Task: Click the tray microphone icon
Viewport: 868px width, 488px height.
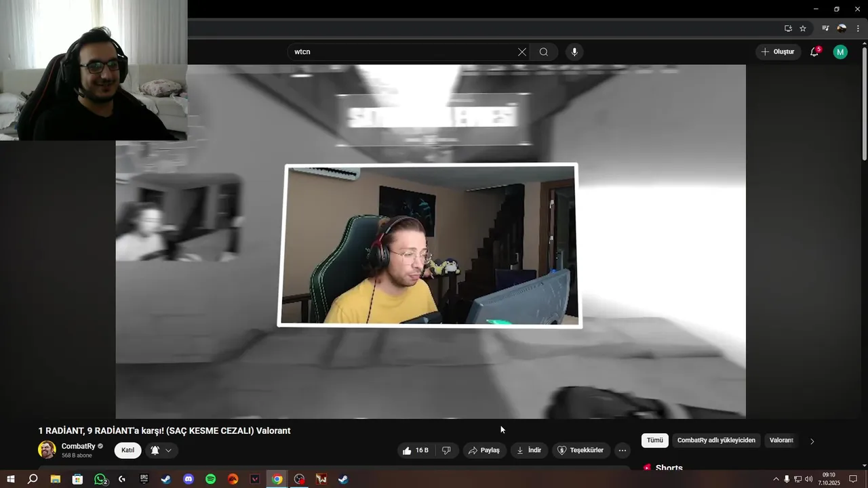Action: [x=787, y=479]
